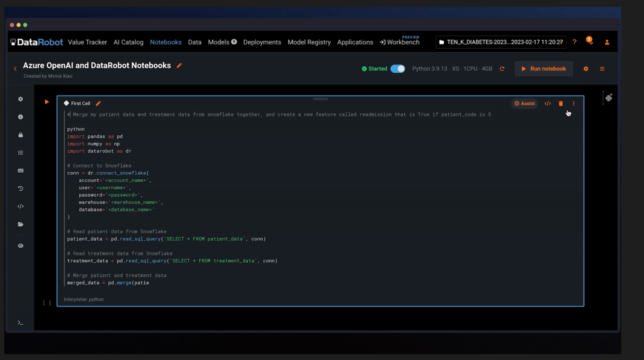This screenshot has width=644, height=360.
Task: Open the lock (credentials) sidebar icon
Action: tap(21, 135)
